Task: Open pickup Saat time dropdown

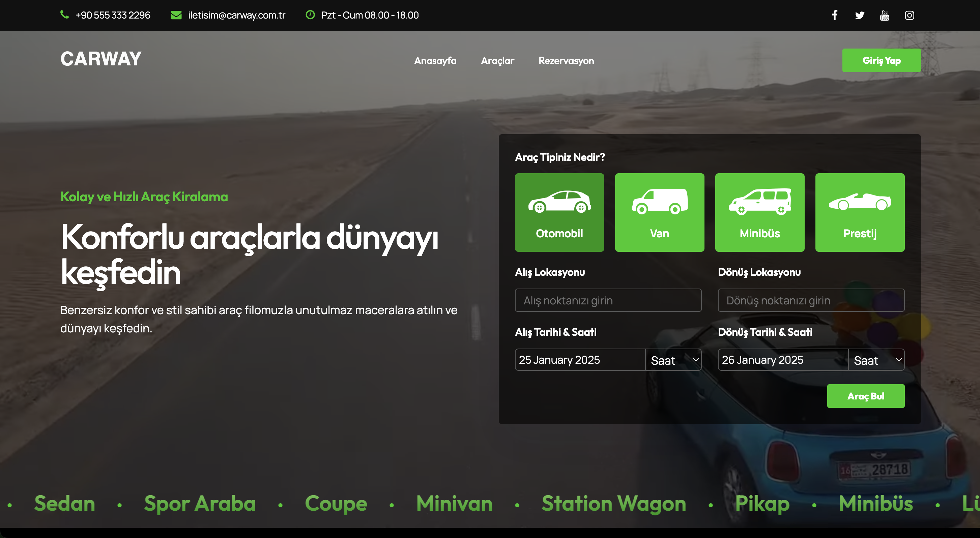Action: 673,360
